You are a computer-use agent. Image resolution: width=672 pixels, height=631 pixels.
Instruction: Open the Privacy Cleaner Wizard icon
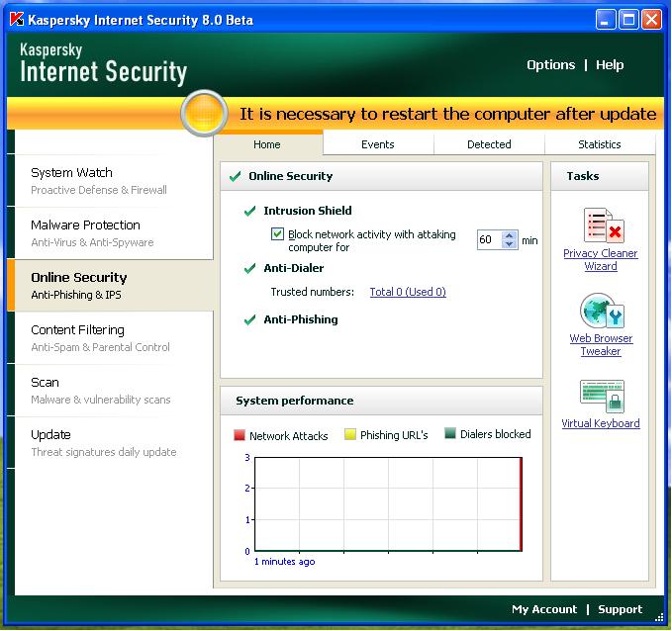coord(604,225)
